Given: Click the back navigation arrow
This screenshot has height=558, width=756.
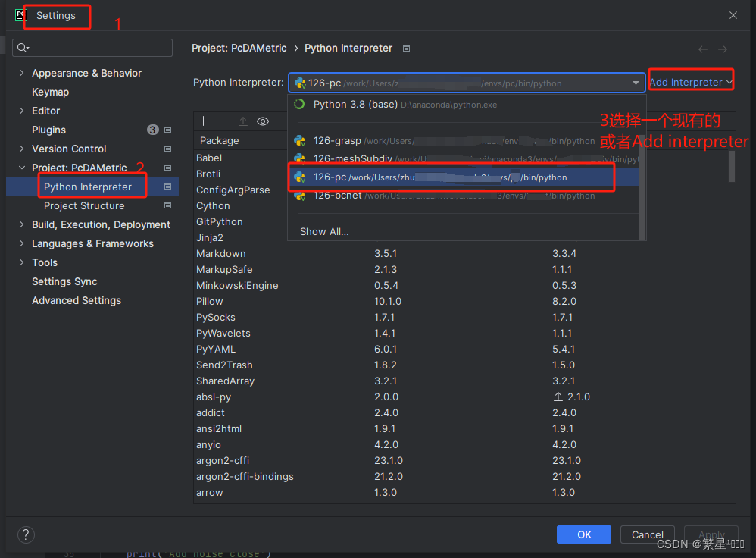Looking at the screenshot, I should click(x=703, y=49).
